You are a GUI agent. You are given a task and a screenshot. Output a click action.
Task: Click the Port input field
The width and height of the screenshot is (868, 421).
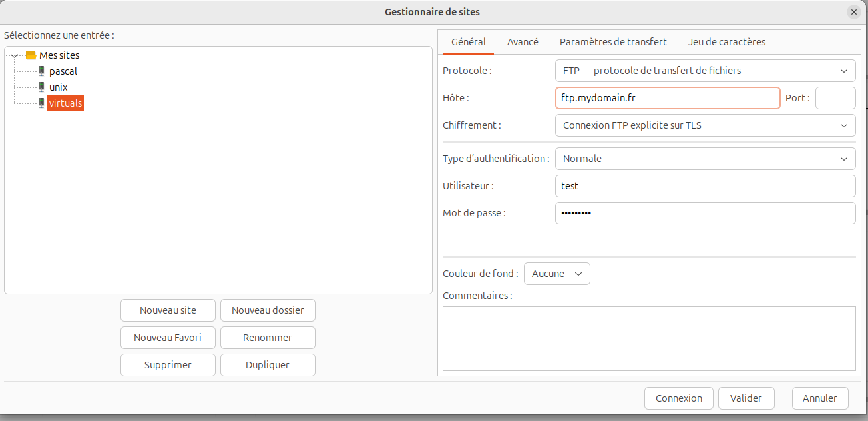[835, 97]
